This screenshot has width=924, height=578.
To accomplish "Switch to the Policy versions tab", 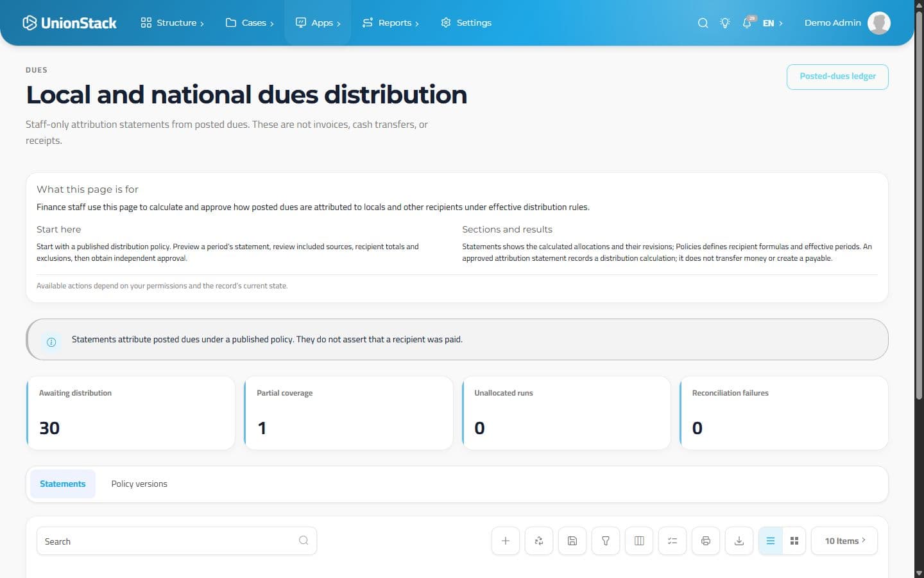I will (139, 484).
